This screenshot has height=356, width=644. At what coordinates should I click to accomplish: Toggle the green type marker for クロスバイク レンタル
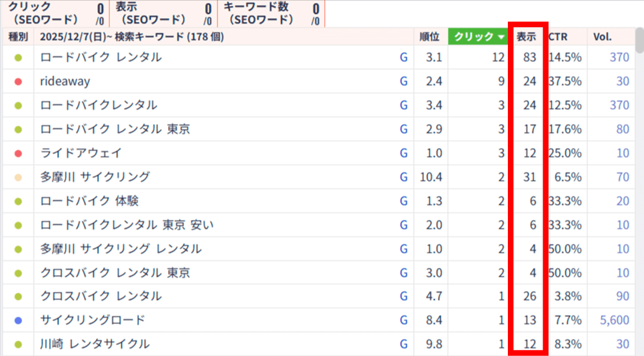click(18, 296)
